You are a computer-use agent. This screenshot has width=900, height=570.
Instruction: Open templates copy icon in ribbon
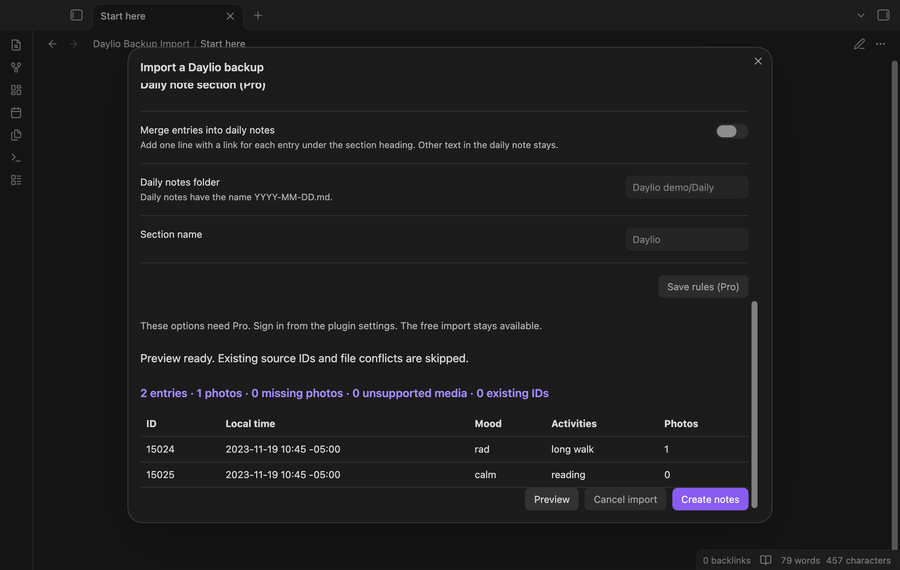click(16, 135)
